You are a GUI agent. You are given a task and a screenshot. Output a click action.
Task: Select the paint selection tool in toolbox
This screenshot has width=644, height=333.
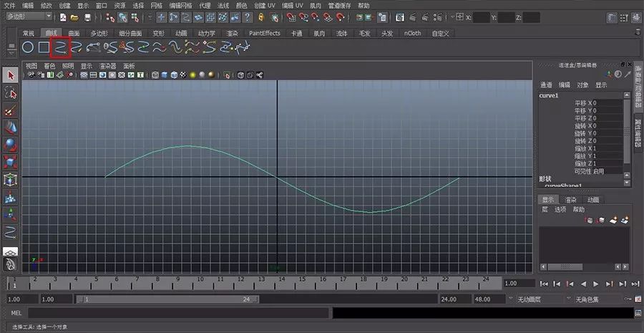[10, 110]
